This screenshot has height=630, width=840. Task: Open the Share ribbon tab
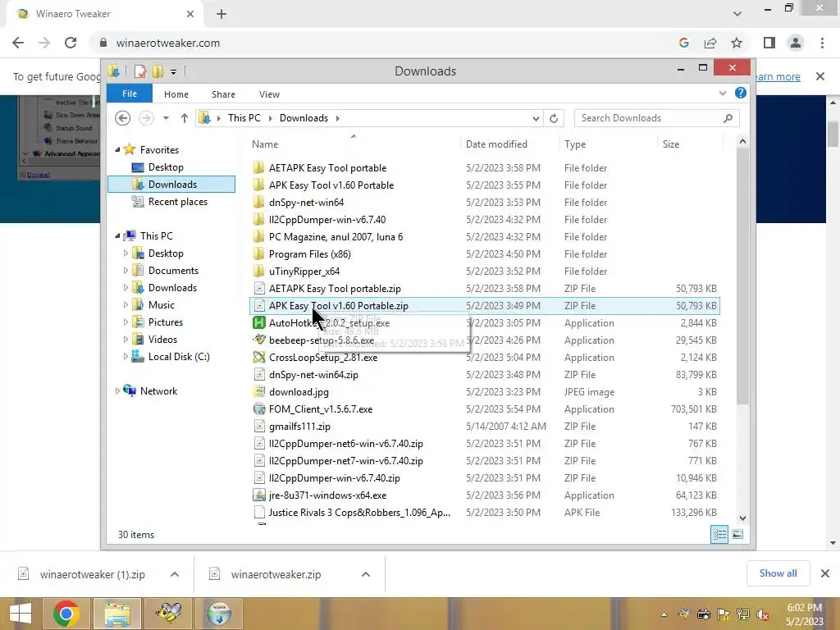[223, 94]
